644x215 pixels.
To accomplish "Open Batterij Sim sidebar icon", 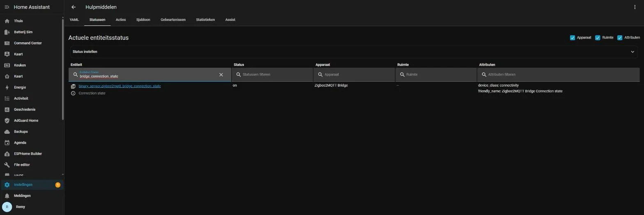I will point(7,32).
